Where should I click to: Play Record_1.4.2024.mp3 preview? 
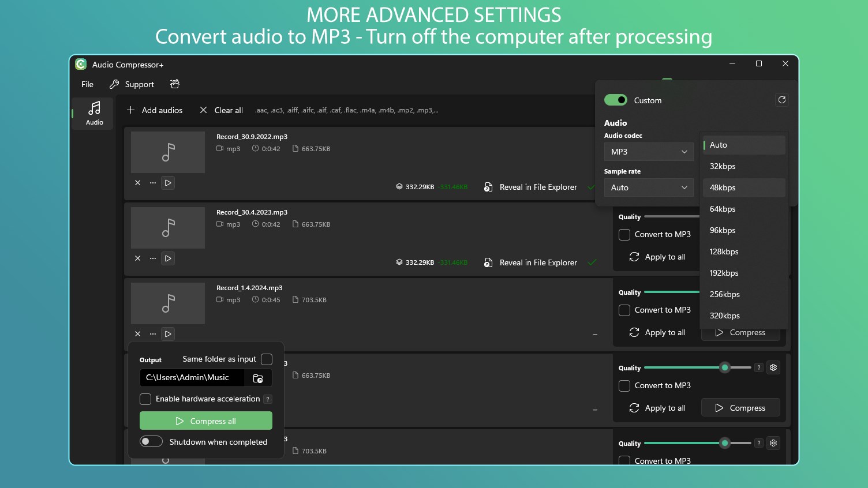168,334
